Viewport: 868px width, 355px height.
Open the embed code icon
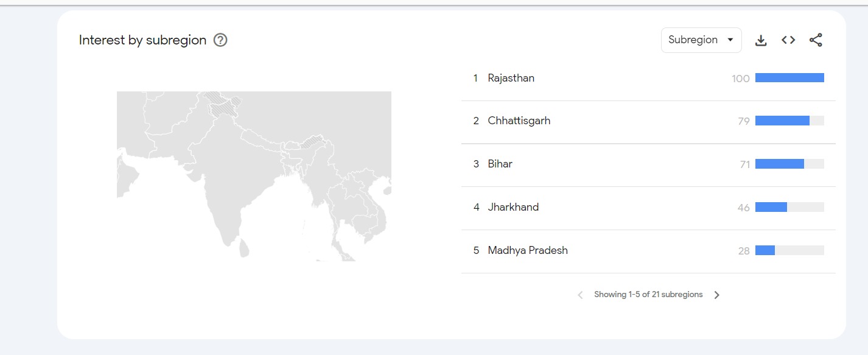point(788,40)
